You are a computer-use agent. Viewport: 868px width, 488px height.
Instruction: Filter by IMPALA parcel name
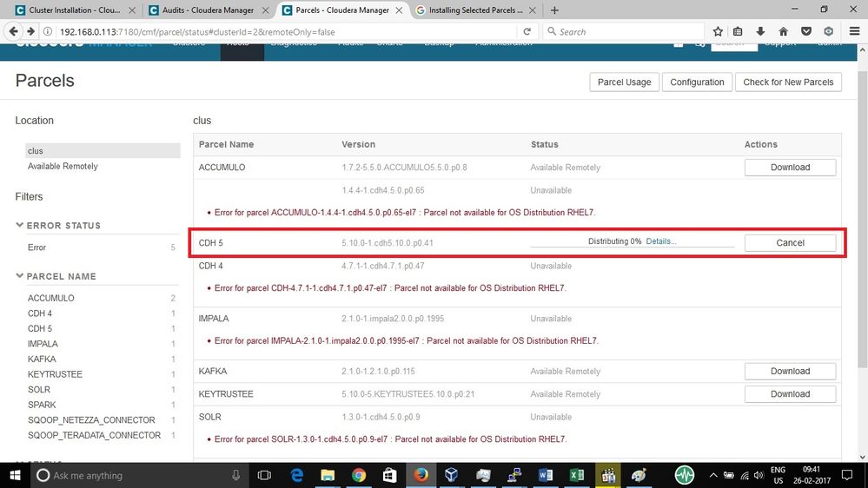(x=43, y=344)
